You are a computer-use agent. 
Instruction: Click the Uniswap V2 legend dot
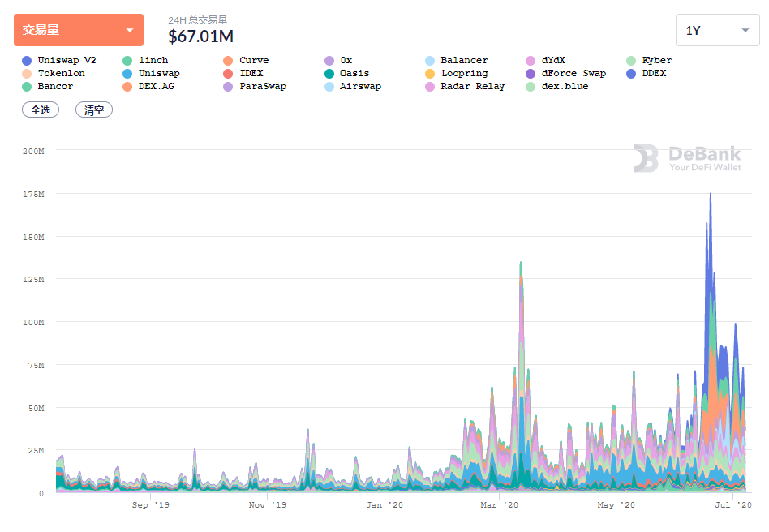pos(27,60)
